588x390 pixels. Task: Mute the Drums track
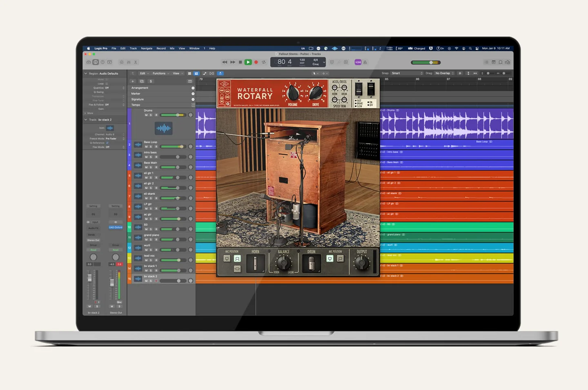(146, 115)
